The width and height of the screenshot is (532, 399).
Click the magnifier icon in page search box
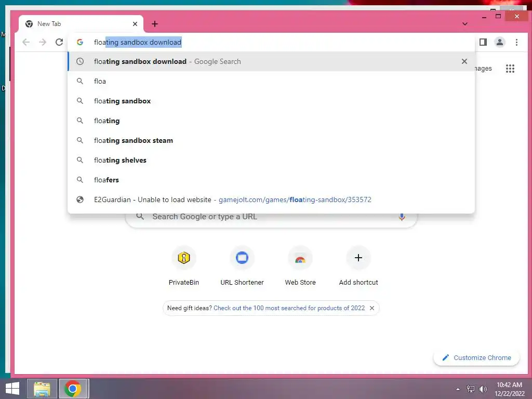[140, 217]
